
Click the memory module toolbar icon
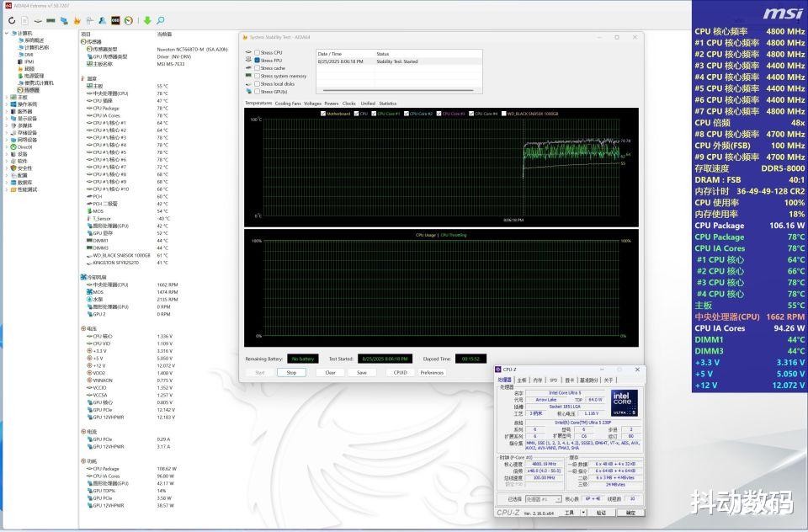(x=51, y=20)
